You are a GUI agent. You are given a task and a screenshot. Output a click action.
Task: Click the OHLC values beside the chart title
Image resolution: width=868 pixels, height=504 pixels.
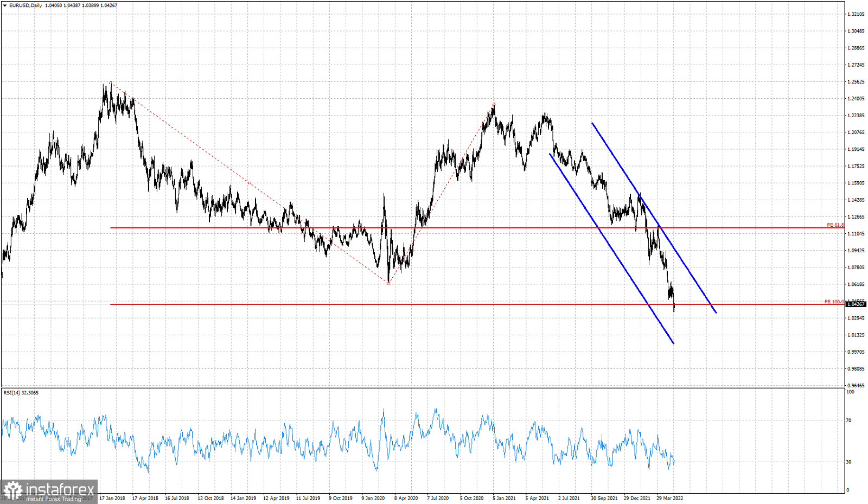81,5
